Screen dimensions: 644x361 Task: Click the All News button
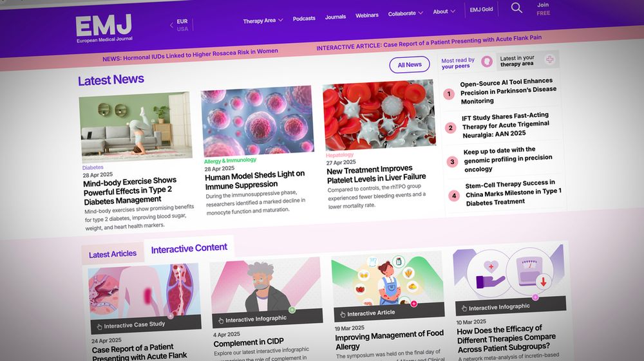(410, 65)
